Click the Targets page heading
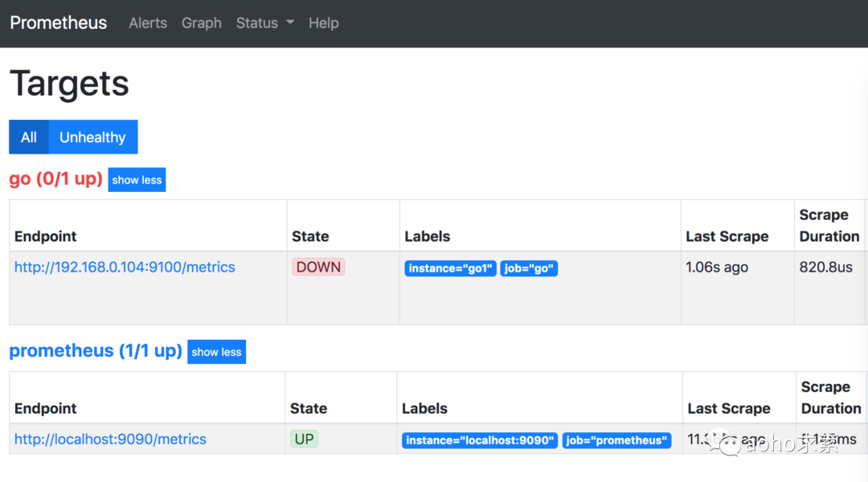The height and width of the screenshot is (482, 868). (x=69, y=84)
